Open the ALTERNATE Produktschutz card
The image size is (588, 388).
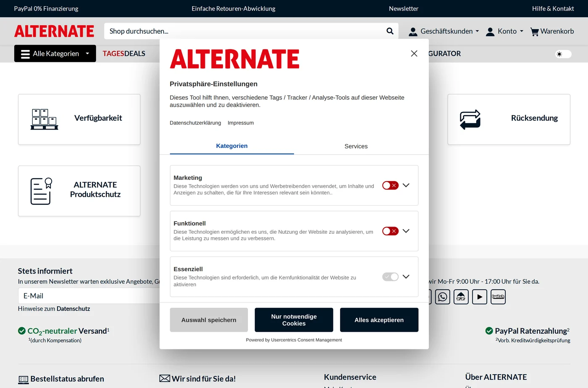(79, 191)
